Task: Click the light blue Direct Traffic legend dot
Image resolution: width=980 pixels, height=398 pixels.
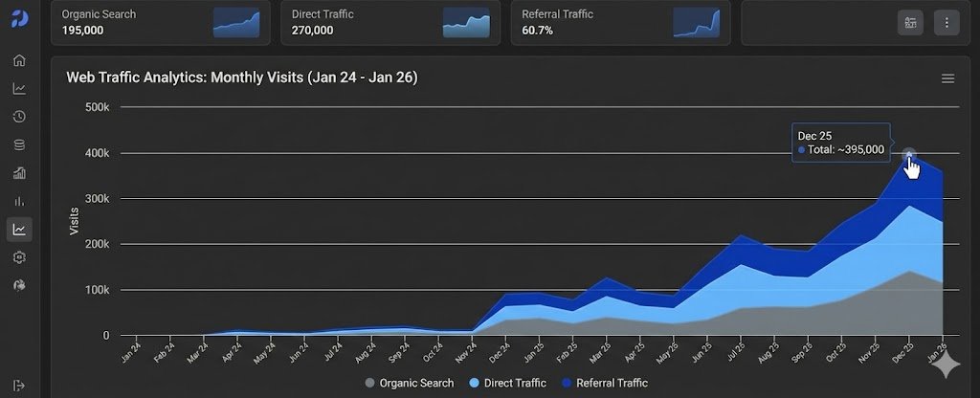Action: point(474,383)
